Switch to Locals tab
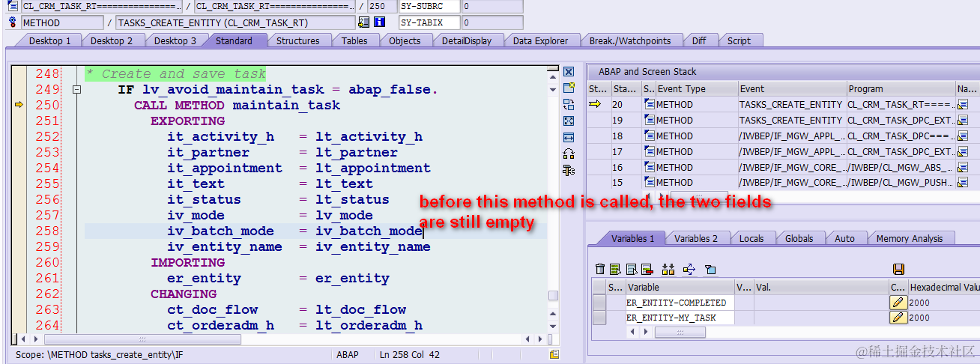The width and height of the screenshot is (980, 364). point(751,238)
